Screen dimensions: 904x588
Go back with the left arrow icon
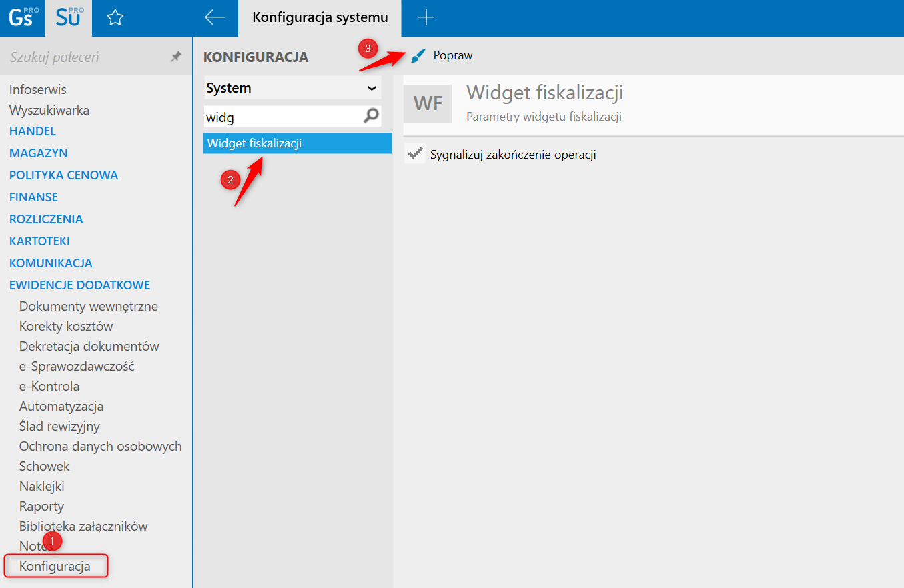coord(215,17)
